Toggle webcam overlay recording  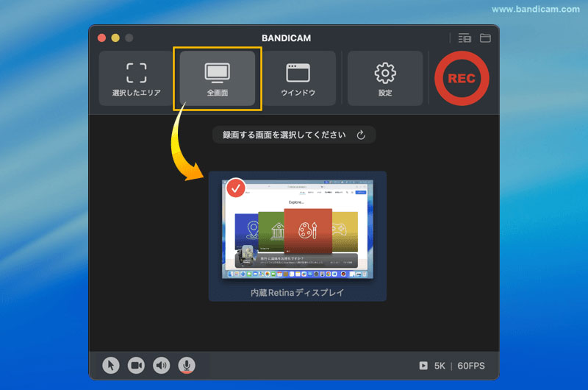[136, 365]
